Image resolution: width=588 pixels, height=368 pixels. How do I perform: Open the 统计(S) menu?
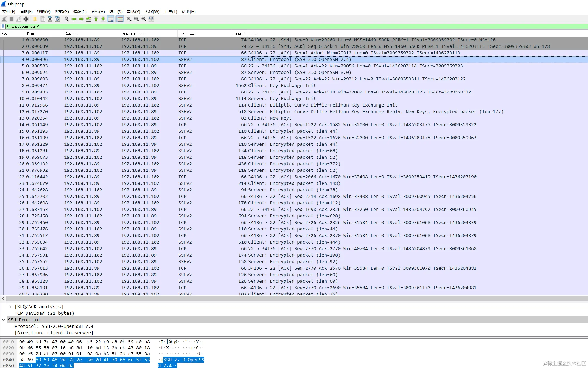tap(116, 11)
